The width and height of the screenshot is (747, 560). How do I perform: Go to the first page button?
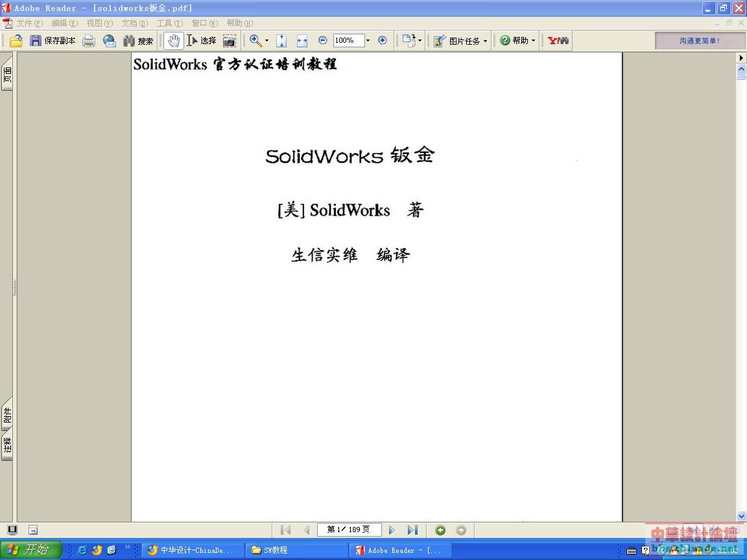pos(285,530)
